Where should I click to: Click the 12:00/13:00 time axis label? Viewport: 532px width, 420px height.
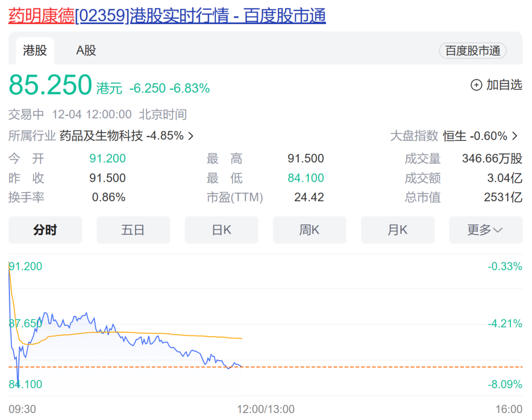[266, 409]
